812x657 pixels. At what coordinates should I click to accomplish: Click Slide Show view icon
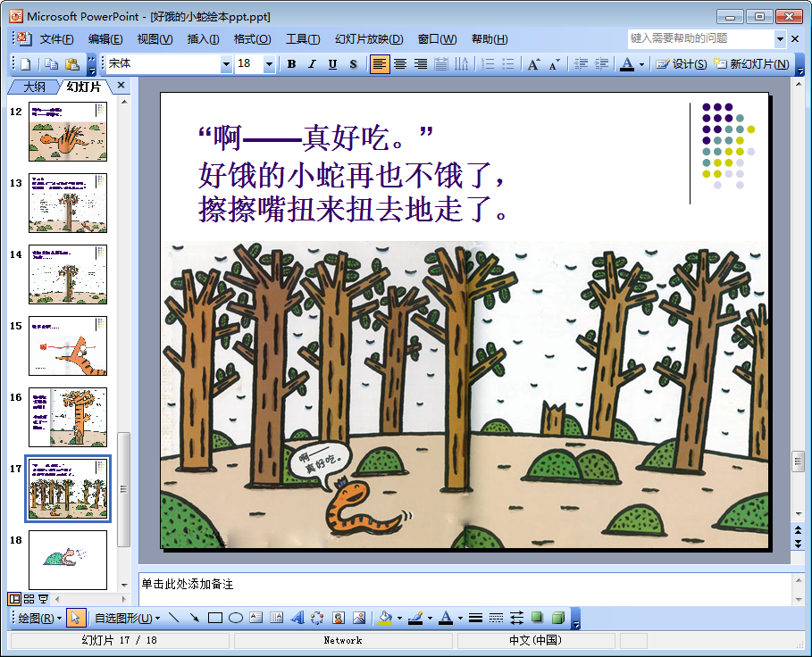(44, 599)
